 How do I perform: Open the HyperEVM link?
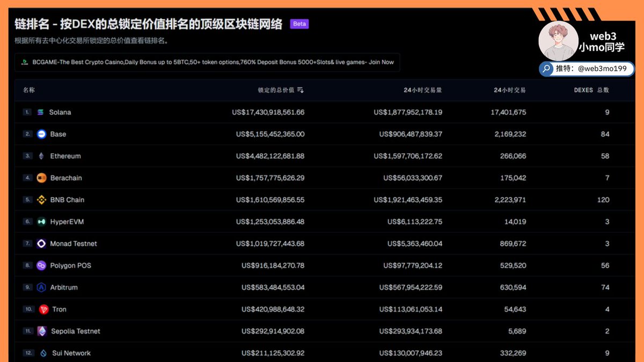(67, 221)
